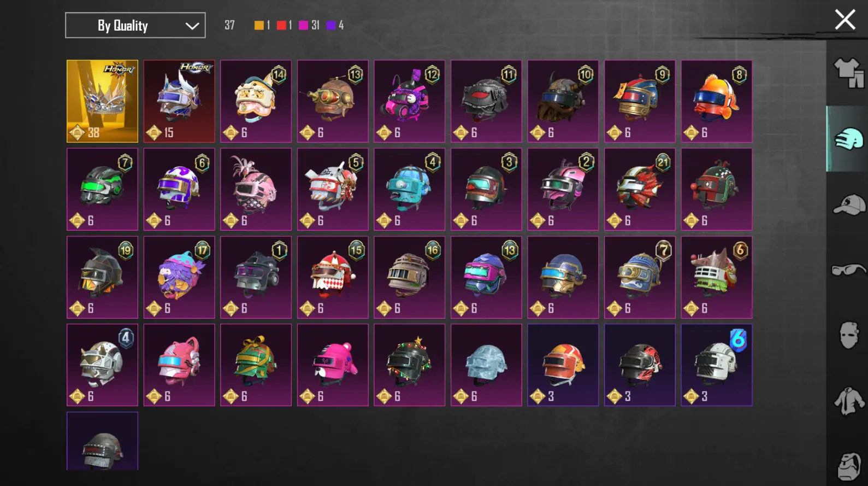Open the face mask category

pos(849,335)
